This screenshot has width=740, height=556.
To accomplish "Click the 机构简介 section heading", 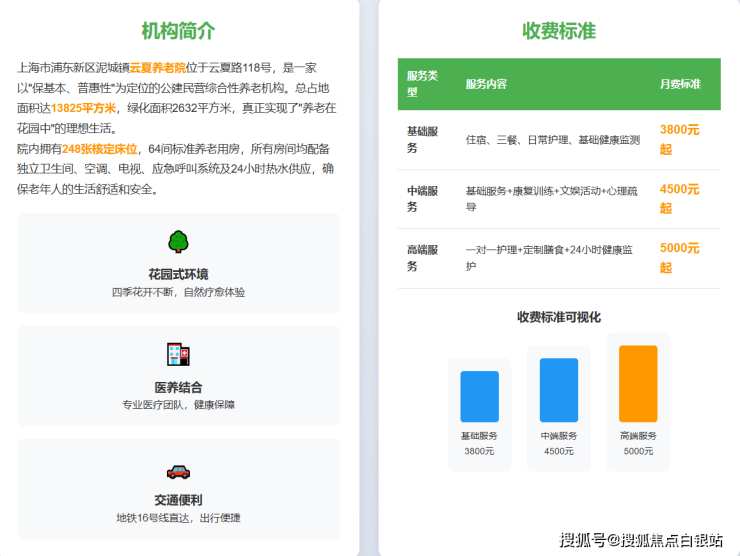I will 178,31.
